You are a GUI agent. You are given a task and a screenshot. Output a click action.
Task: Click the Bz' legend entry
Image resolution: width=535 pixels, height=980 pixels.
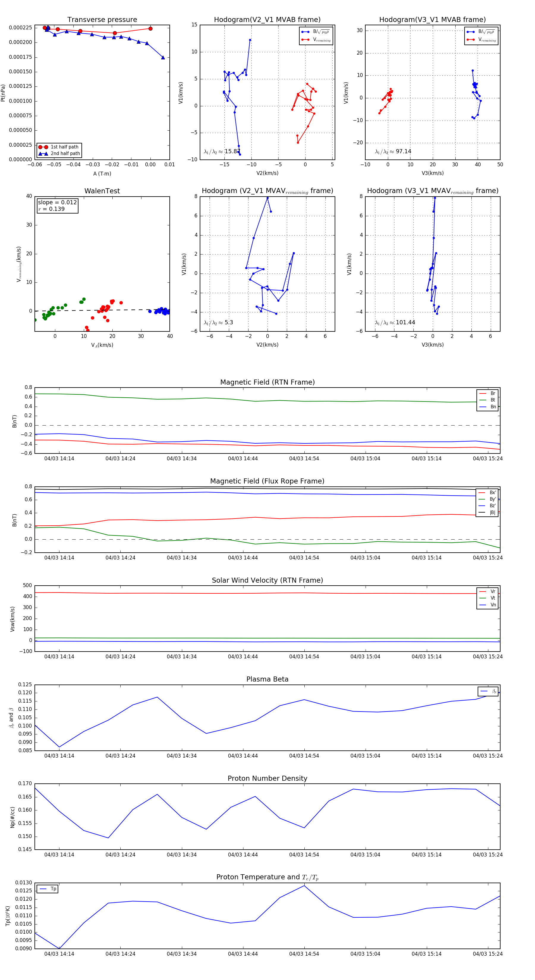487,506
